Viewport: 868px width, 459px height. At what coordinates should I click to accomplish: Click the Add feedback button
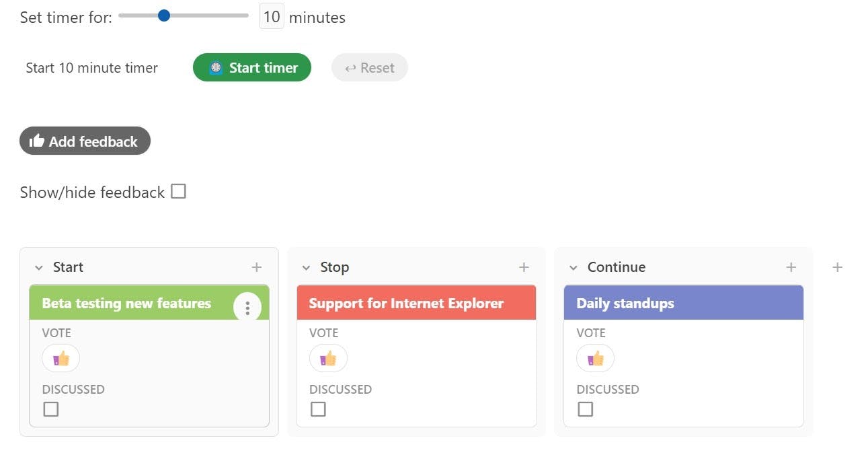(85, 141)
